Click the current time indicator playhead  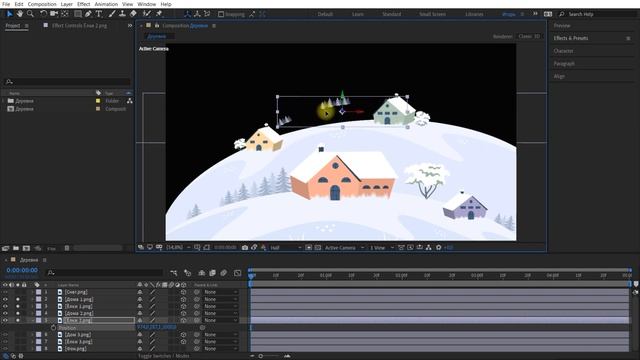click(x=251, y=276)
